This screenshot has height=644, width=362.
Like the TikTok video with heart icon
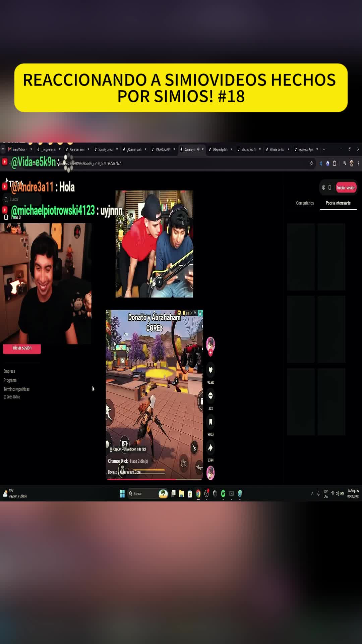[x=210, y=370]
